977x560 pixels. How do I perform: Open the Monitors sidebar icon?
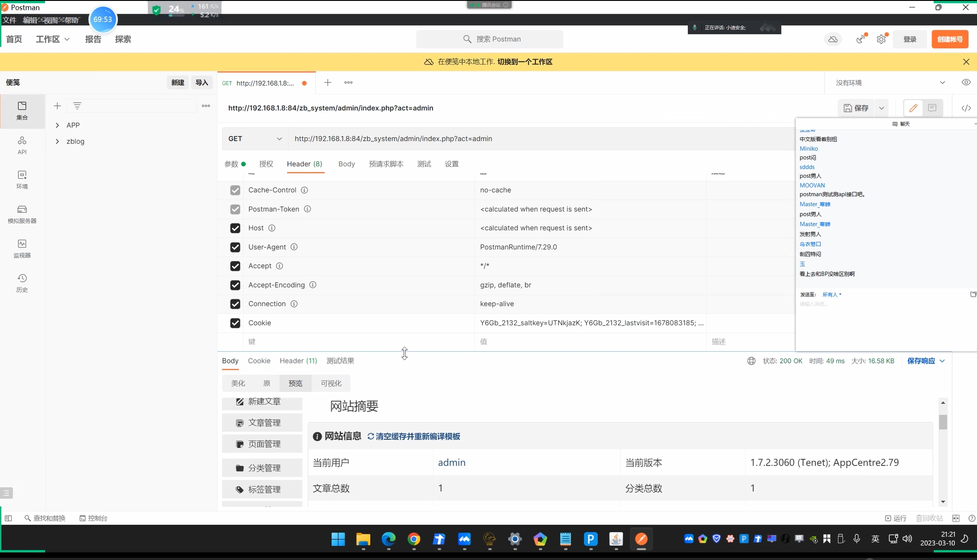(x=22, y=248)
